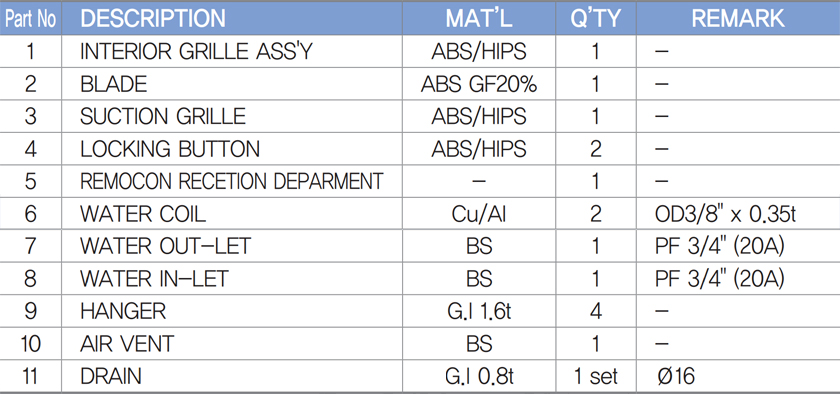This screenshot has width=840, height=394.
Task: Select the SUCTION GRILLE row description
Action: (x=231, y=116)
